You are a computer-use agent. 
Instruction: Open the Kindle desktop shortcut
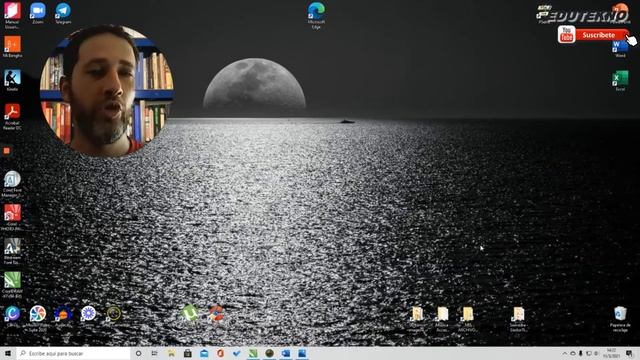12,80
